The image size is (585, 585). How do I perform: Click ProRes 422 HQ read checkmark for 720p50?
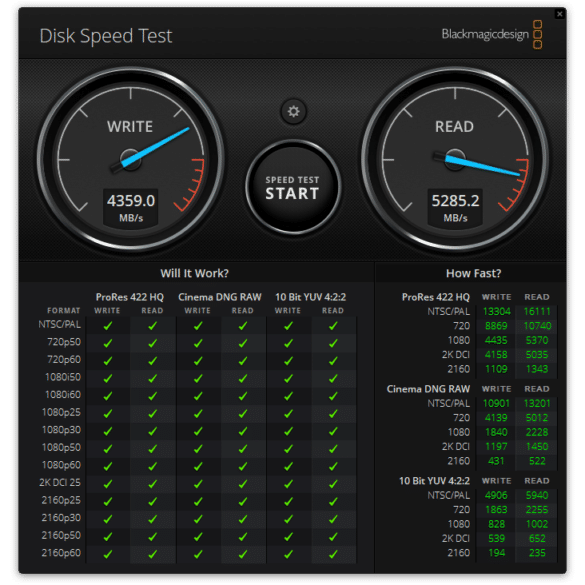point(153,343)
